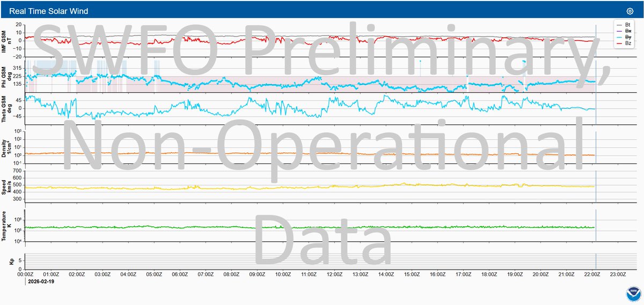The width and height of the screenshot is (644, 305).
Task: Show the hidden Bx series
Action: tap(624, 32)
